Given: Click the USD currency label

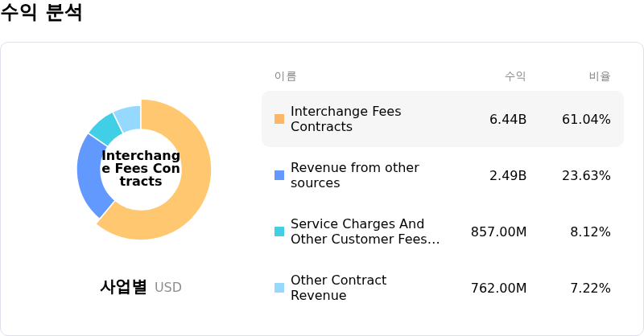Looking at the screenshot, I should pyautogui.click(x=168, y=287).
